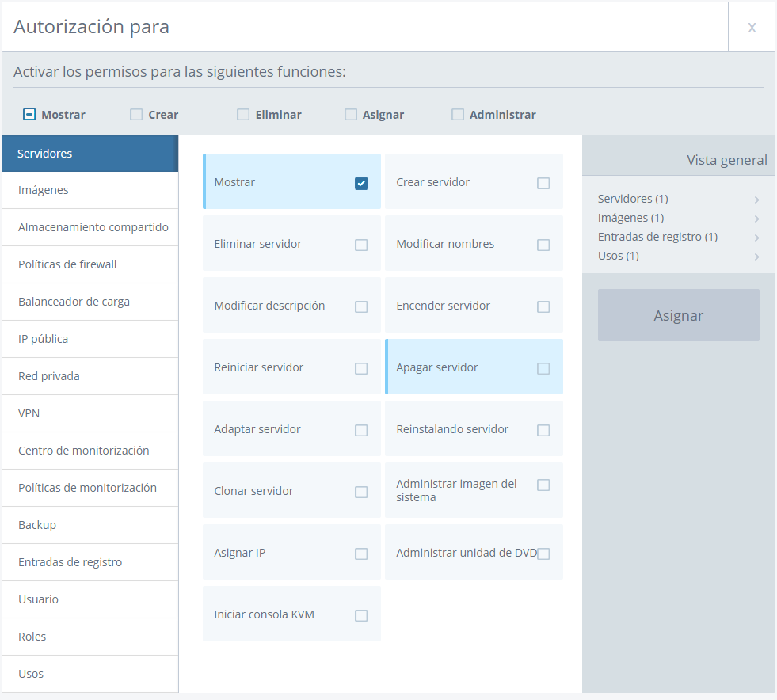Uncheck the Mostrar server permission
Viewport: 777px width, 700px height.
[361, 183]
